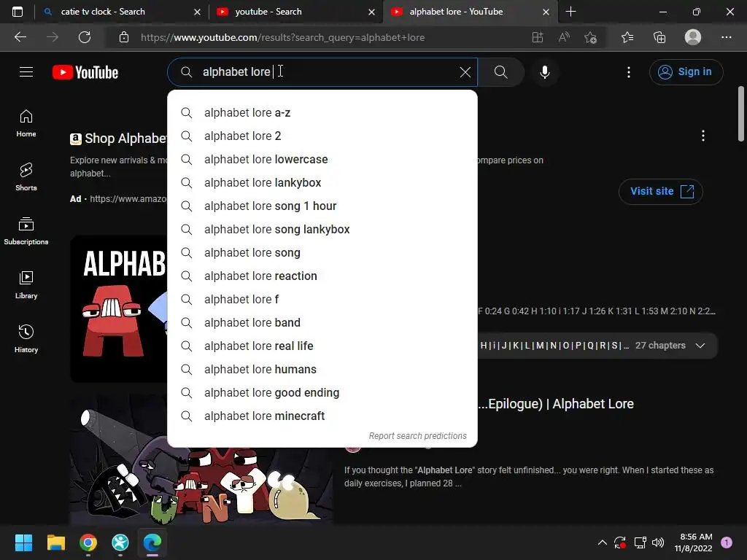This screenshot has height=560, width=747.
Task: Start voice search with the microphone
Action: 544,72
